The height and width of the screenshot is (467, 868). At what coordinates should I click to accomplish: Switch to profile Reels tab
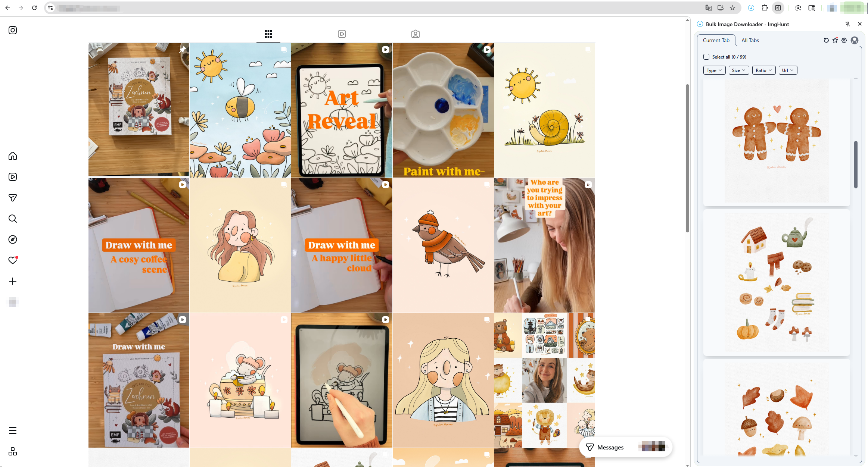tap(342, 34)
